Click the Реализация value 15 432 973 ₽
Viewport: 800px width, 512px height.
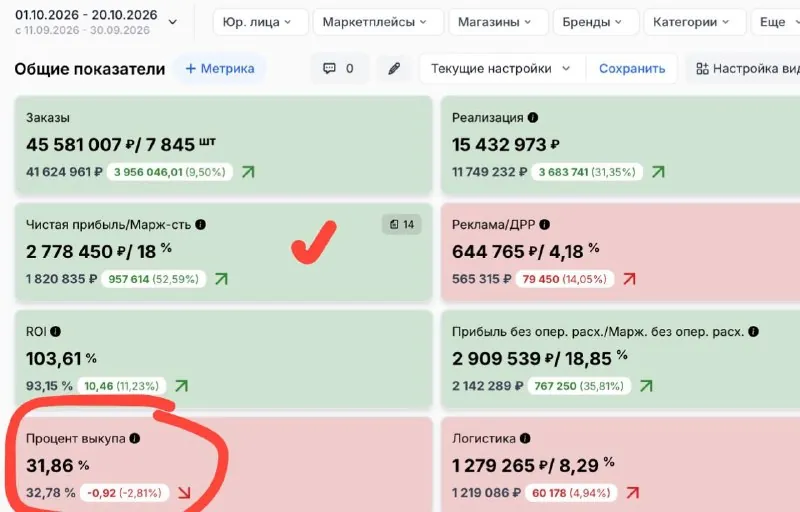(x=505, y=145)
